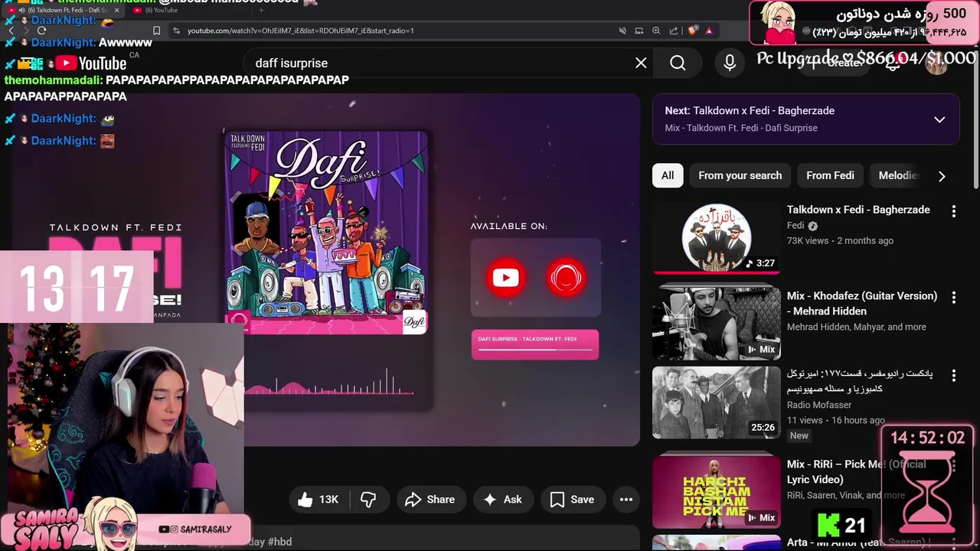Click the 73K views text
Viewport: 980px width, 551px height.
(808, 240)
